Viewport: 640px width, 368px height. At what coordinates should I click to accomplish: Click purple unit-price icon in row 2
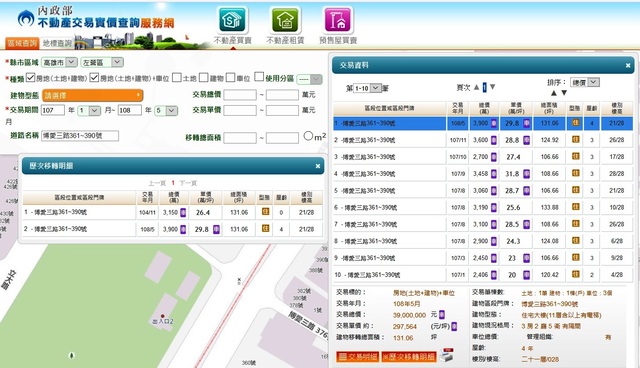pyautogui.click(x=527, y=140)
